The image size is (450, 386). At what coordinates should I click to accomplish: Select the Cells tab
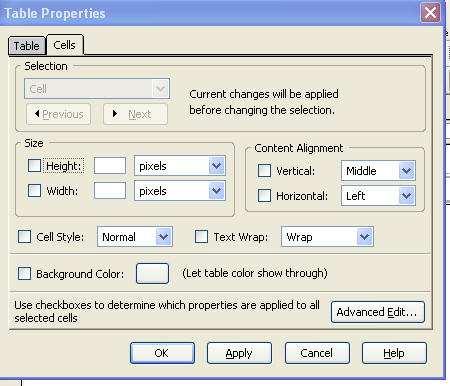pos(65,45)
